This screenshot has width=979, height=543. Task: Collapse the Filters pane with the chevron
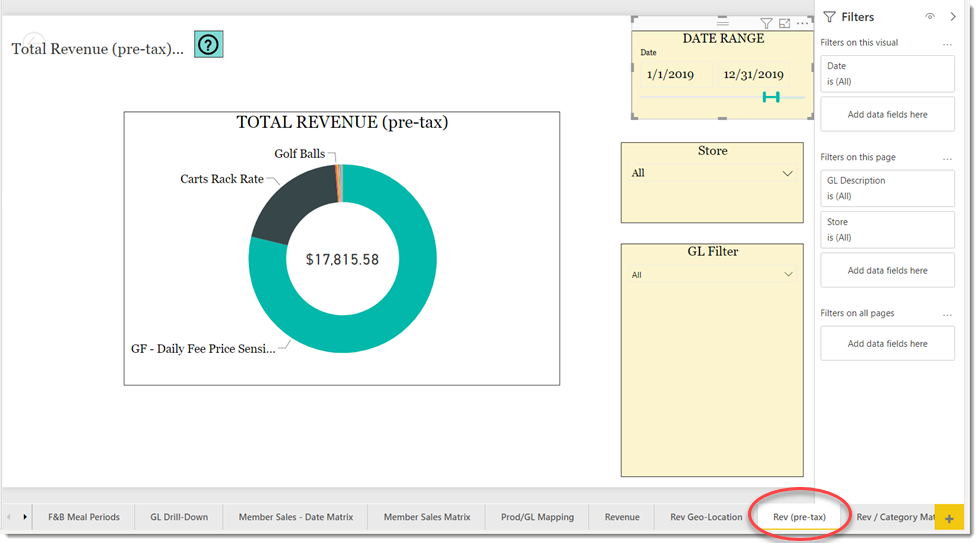[x=953, y=17]
